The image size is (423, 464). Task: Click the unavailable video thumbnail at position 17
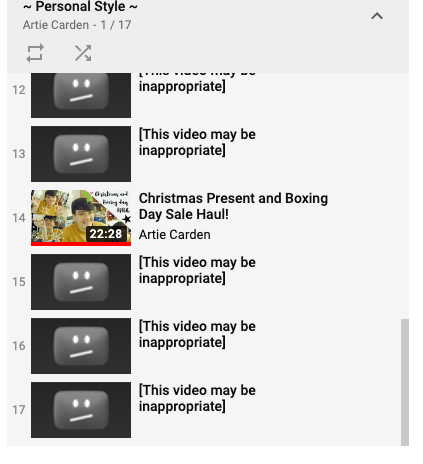point(81,410)
